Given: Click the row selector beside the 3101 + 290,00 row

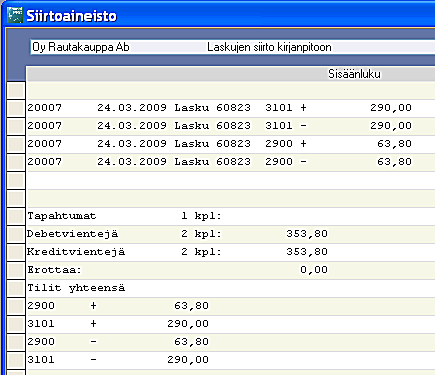Looking at the screenshot, I should 16,108.
